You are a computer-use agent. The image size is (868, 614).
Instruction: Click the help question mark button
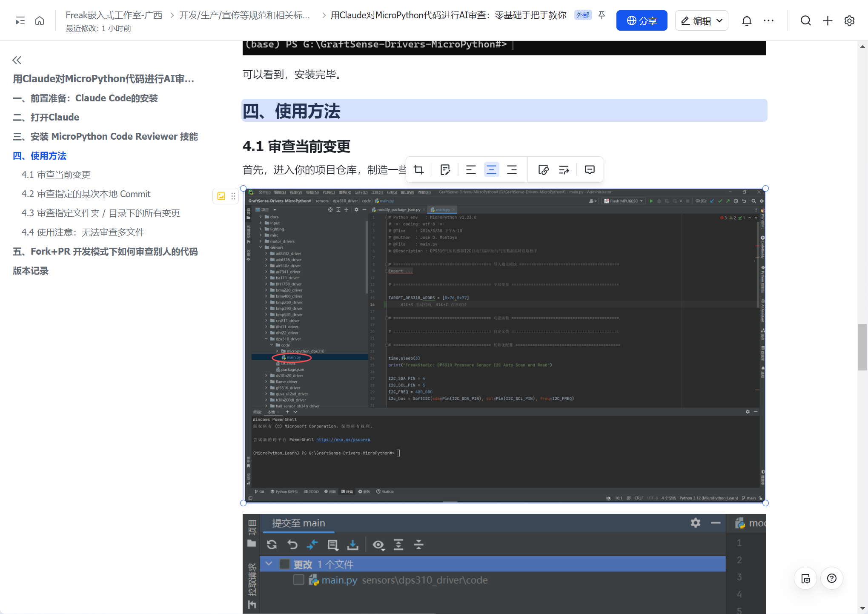tap(831, 578)
